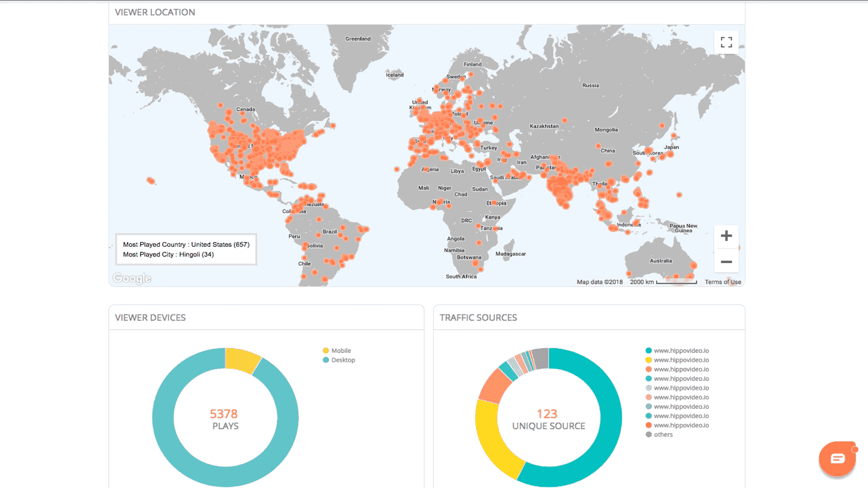Click the VIEWER DEVICES panel header
The height and width of the screenshot is (488, 868).
pyautogui.click(x=150, y=318)
